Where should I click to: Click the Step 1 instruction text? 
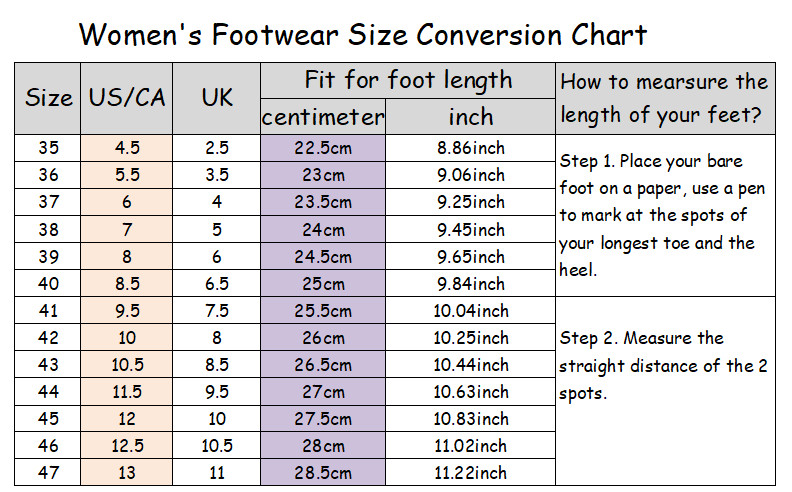tap(662, 216)
